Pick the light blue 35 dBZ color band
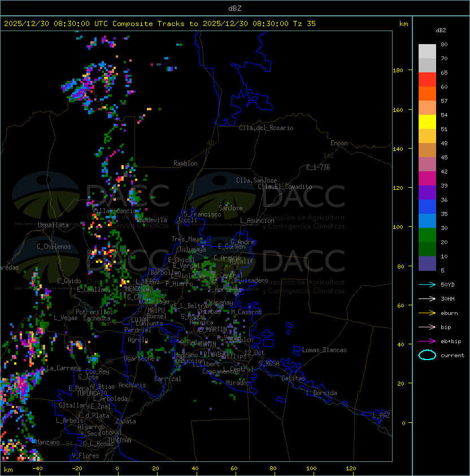 pos(427,220)
